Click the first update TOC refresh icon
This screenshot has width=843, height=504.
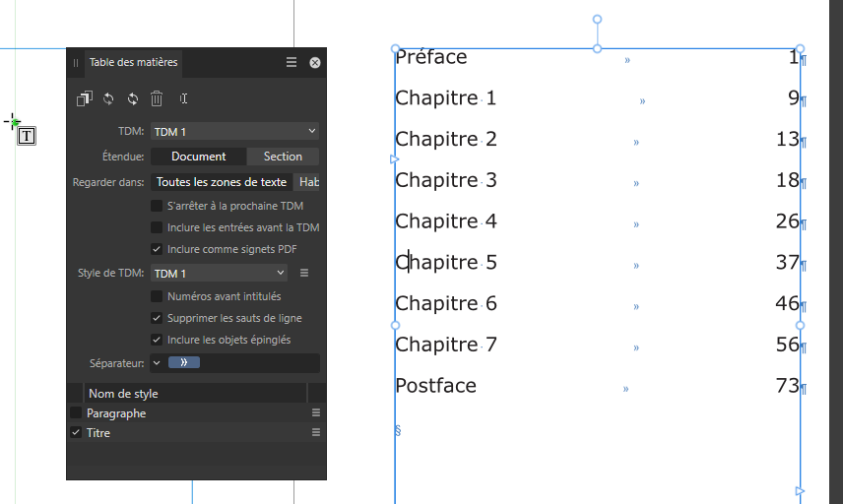(108, 98)
